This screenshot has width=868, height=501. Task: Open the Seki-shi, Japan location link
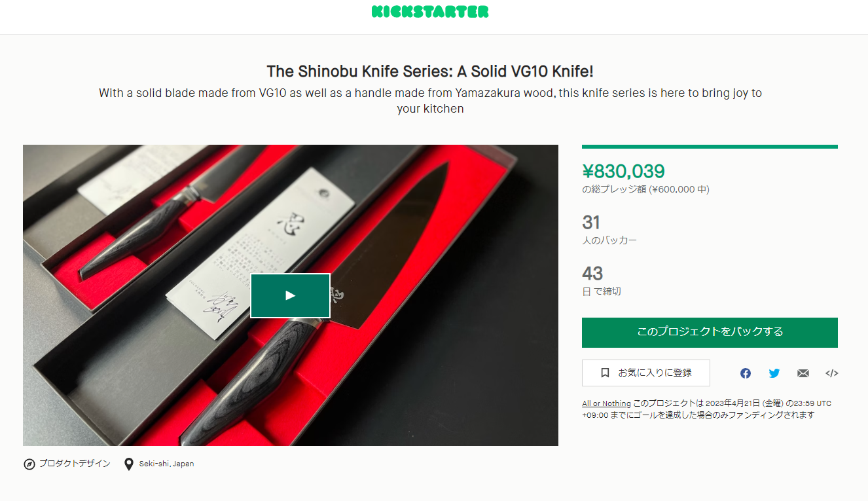[x=166, y=464]
